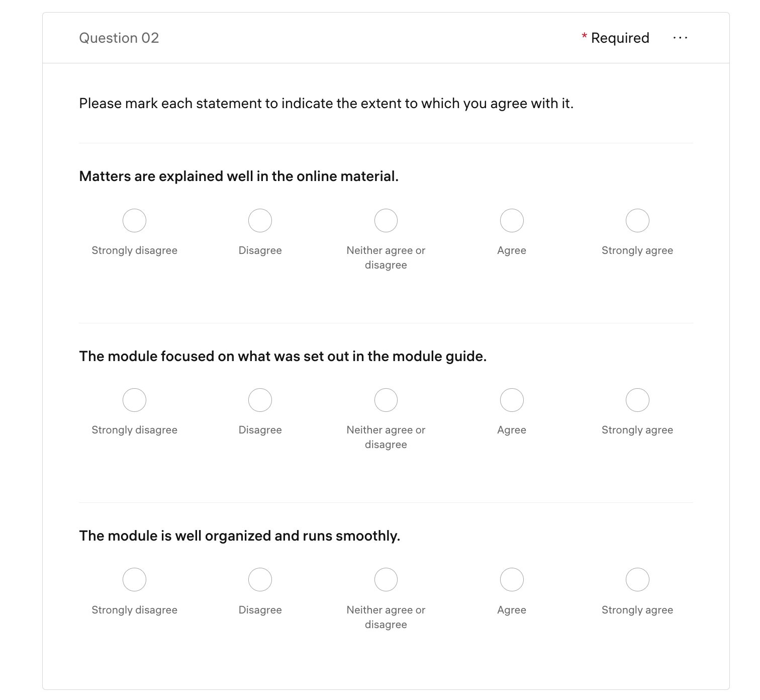760x700 pixels.
Task: Choose Disagree for module guide focus statement
Action: click(x=260, y=400)
